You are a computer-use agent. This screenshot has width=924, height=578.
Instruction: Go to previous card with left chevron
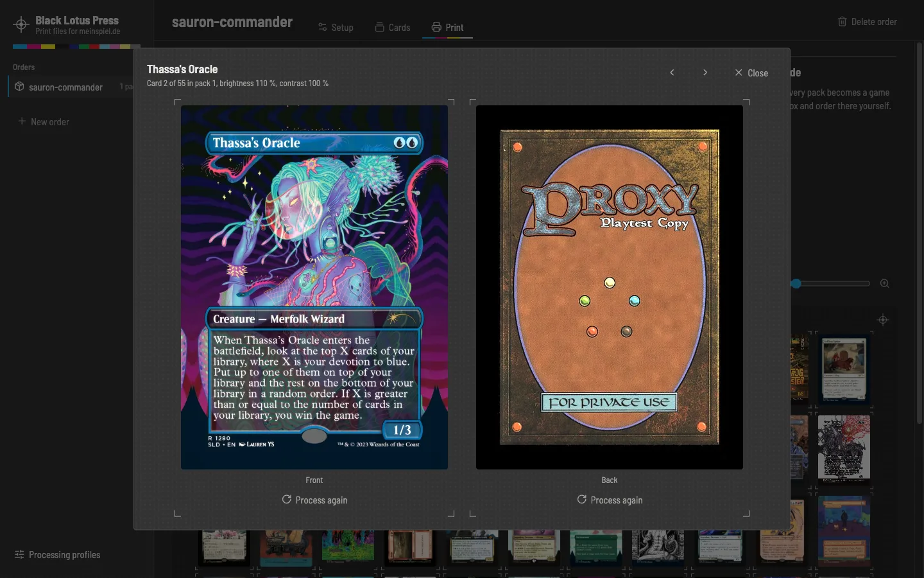point(672,73)
